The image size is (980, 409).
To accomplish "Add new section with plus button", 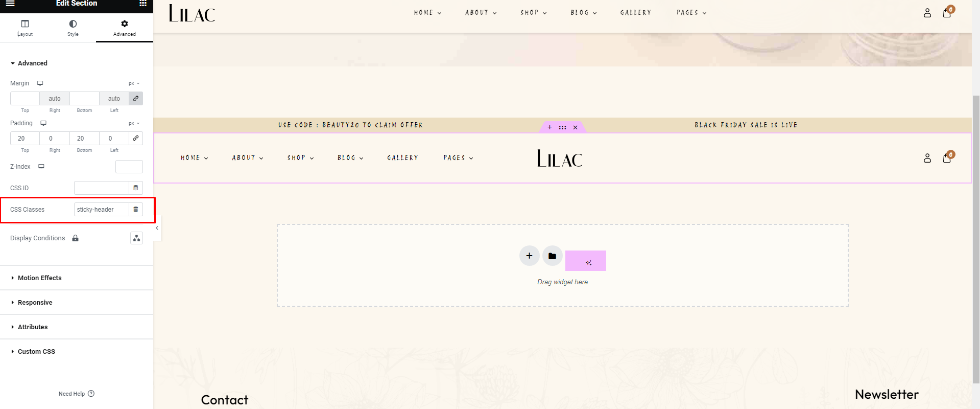I will pos(530,256).
